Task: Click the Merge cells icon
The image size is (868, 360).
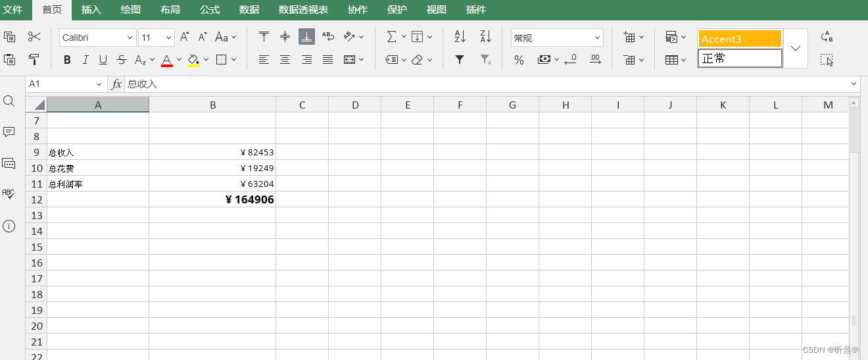Action: (x=350, y=60)
